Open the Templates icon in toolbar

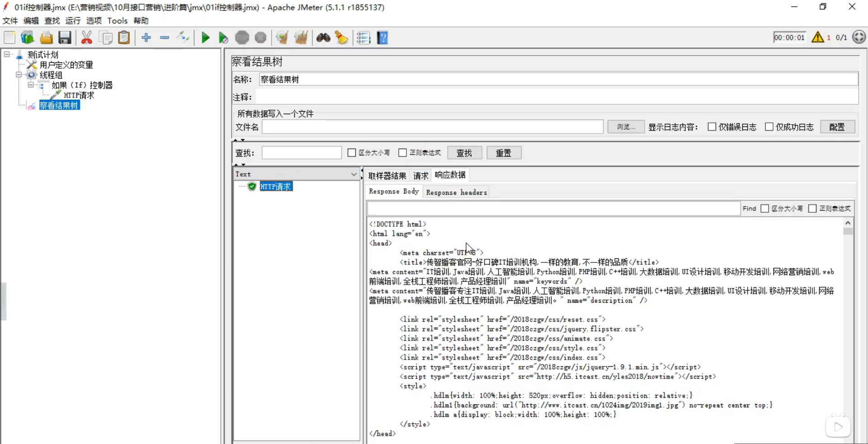pos(27,38)
